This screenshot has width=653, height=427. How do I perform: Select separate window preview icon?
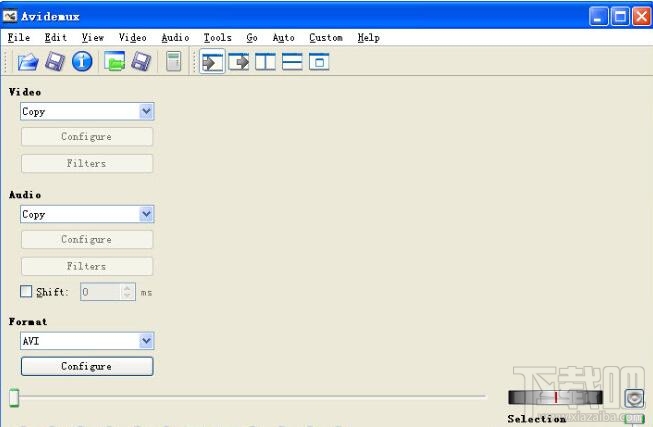(319, 62)
